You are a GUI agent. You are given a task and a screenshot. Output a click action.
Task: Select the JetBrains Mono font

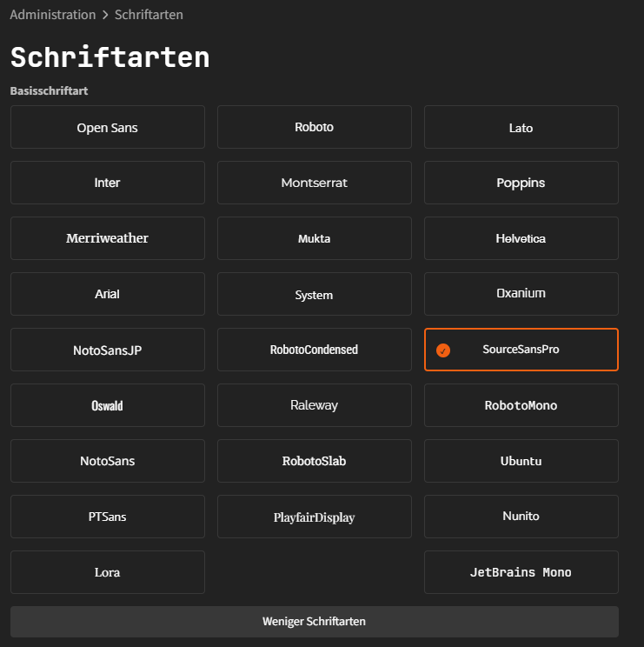pyautogui.click(x=521, y=572)
